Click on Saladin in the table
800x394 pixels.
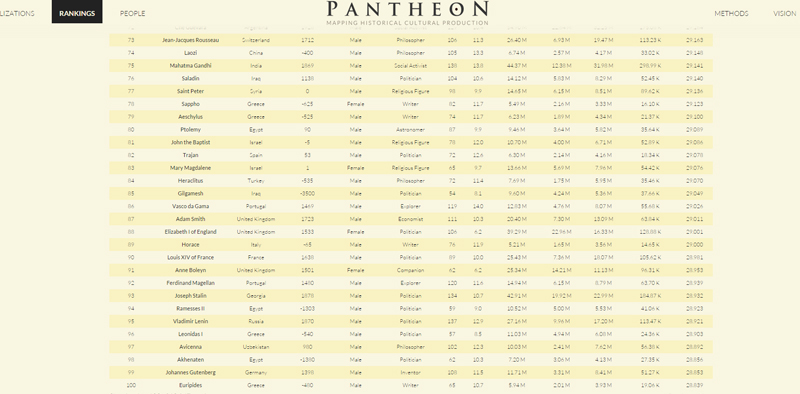pyautogui.click(x=190, y=78)
